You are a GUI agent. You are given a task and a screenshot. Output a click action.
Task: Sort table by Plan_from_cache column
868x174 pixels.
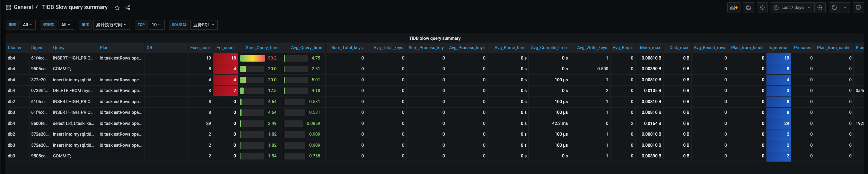tap(833, 48)
